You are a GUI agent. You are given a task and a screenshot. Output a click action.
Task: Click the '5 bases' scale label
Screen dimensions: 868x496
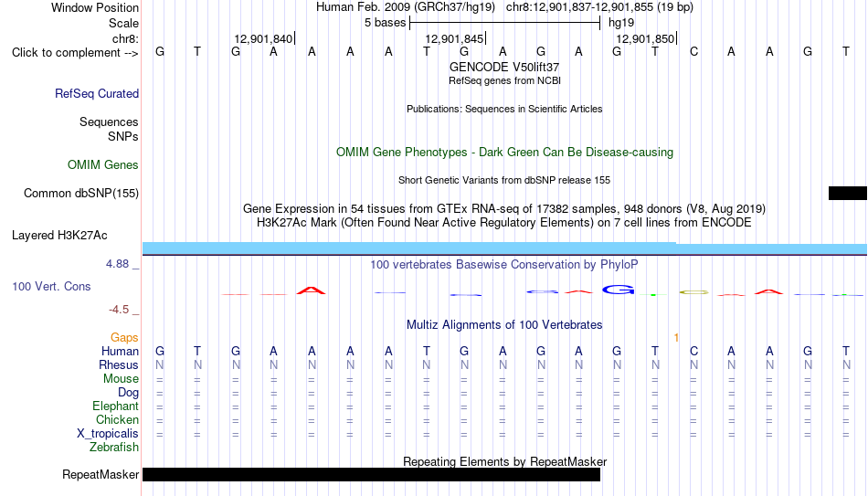386,23
